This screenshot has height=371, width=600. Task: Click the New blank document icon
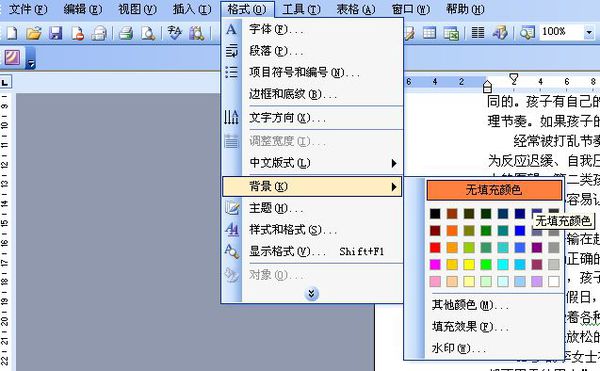pos(11,33)
